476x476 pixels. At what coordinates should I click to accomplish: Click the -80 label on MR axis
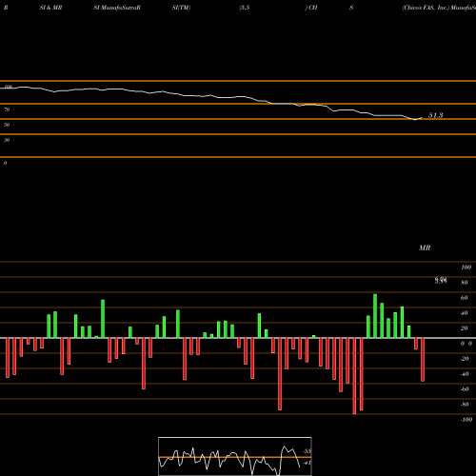pos(465,405)
